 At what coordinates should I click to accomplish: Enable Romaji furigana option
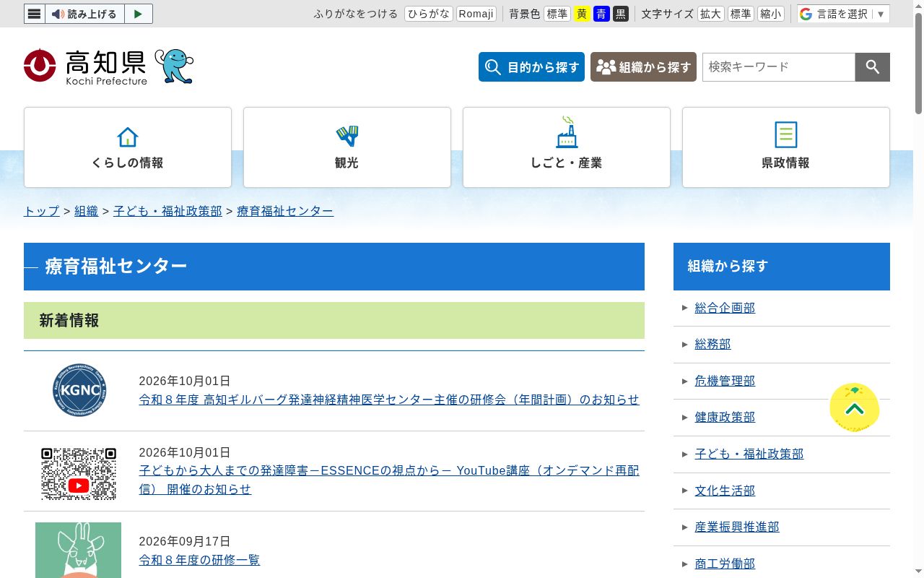pyautogui.click(x=476, y=14)
